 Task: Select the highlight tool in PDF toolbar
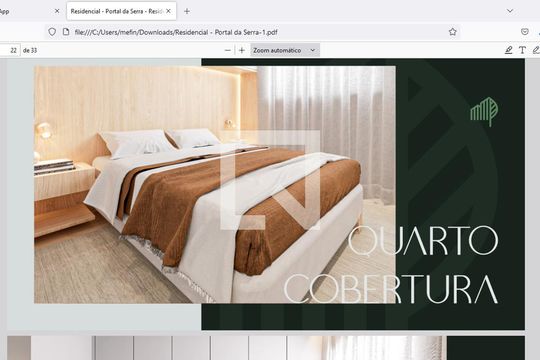pyautogui.click(x=508, y=50)
